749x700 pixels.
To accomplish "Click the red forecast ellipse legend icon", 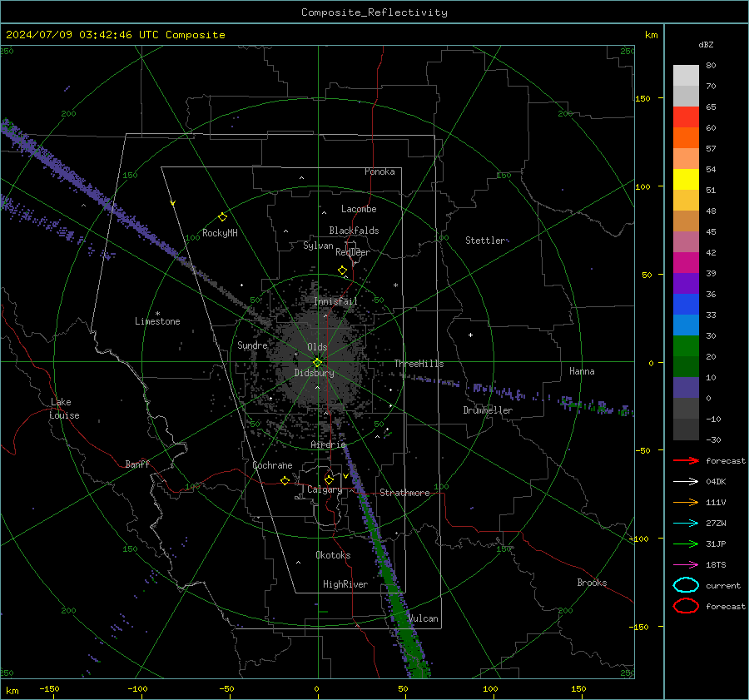I will [686, 606].
